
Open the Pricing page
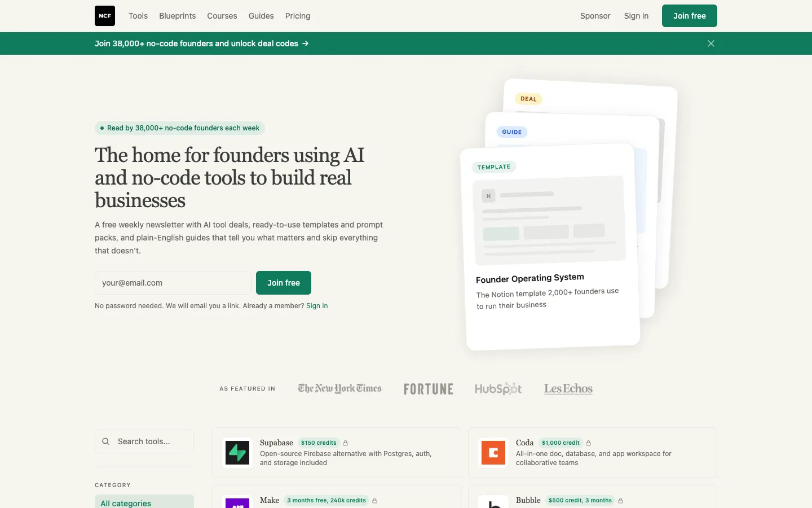(298, 16)
